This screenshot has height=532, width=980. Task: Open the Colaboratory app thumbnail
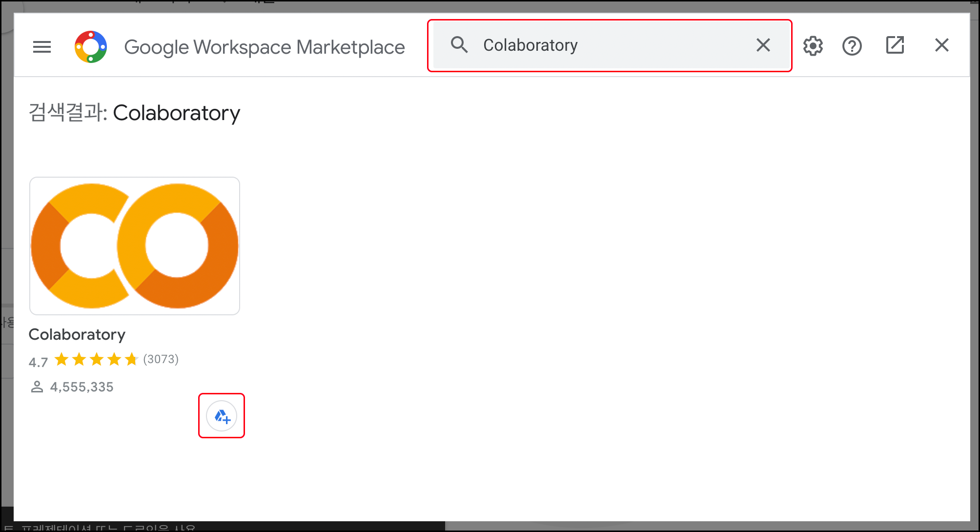(135, 246)
